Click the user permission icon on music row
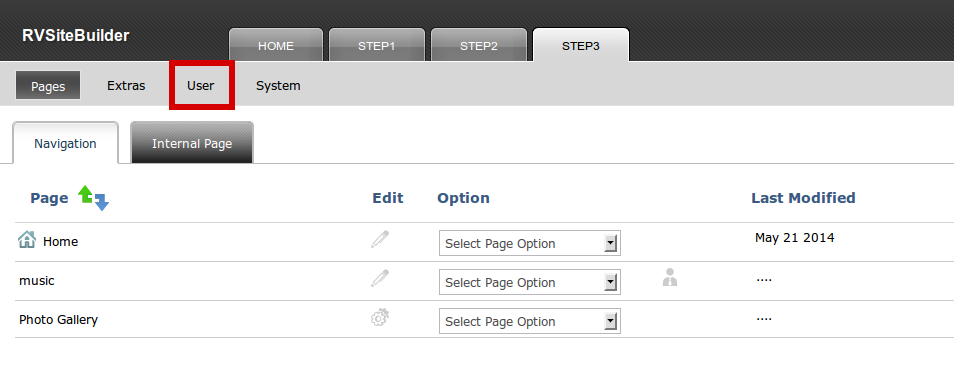 point(670,278)
